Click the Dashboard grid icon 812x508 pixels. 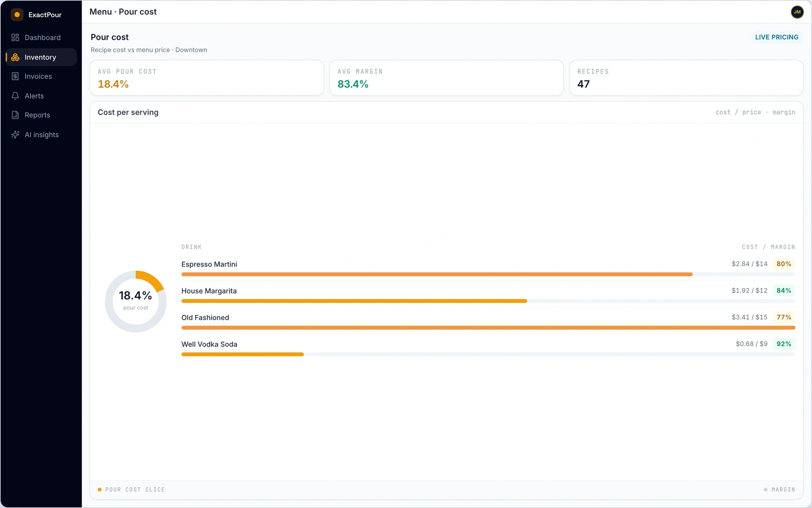coord(15,38)
